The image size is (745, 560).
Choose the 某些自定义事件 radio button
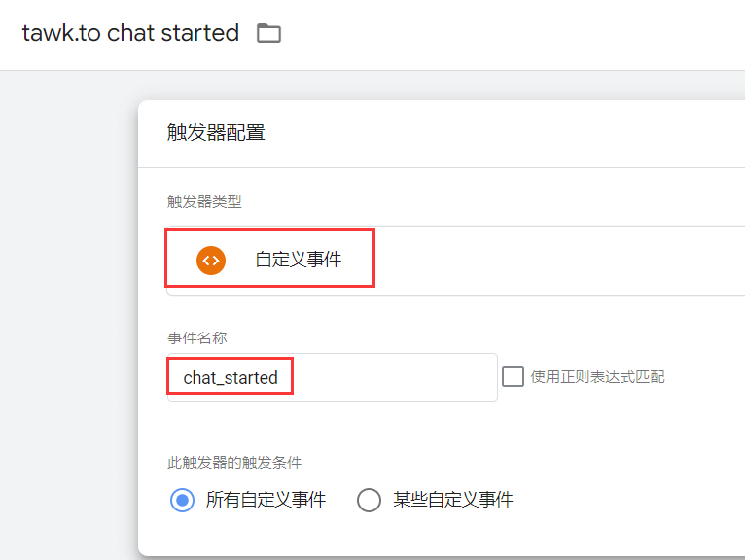(369, 500)
